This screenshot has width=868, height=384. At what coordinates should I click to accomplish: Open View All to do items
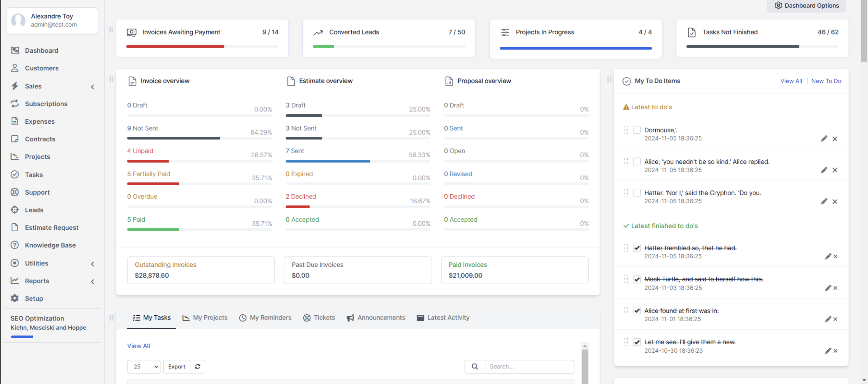(791, 81)
